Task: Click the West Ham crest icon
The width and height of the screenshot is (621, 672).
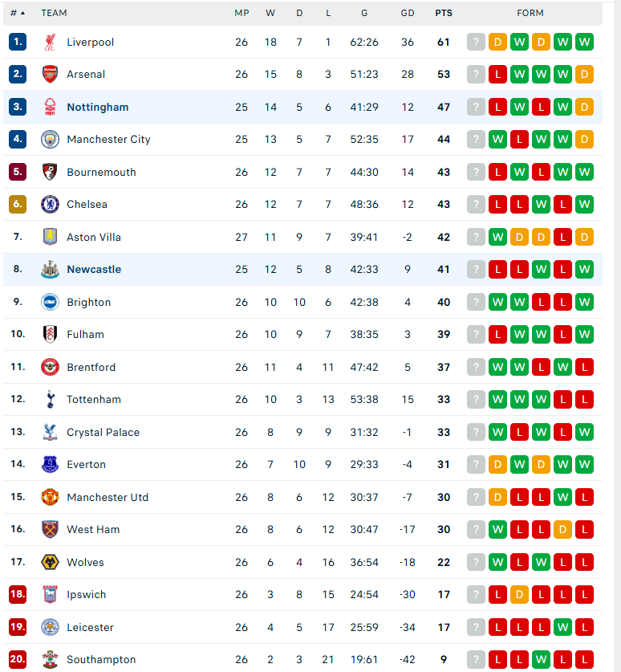Action: click(50, 529)
